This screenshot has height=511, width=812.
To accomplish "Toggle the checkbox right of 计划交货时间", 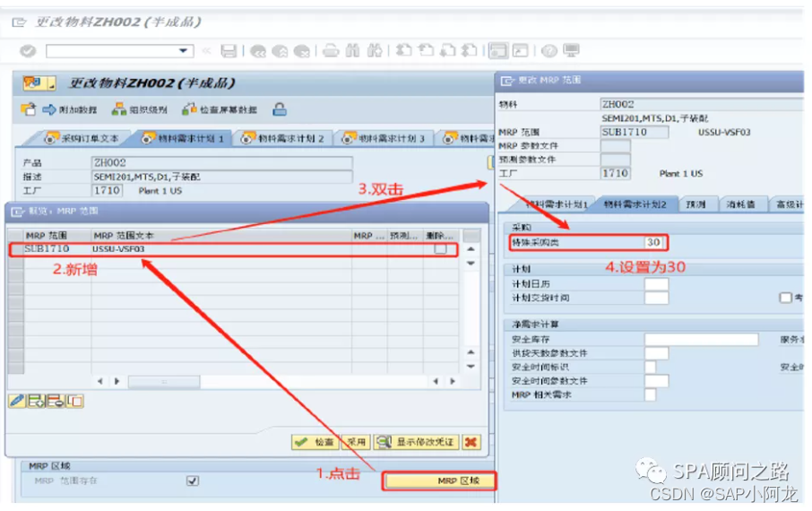I will coord(786,298).
